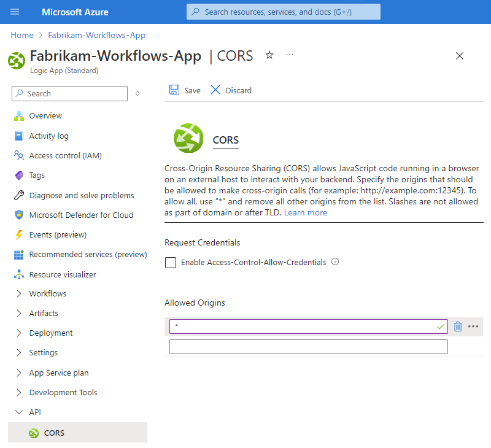Enable Access-Control-Allow-Credentials
Viewport: 491px width, 448px height.
pos(171,263)
